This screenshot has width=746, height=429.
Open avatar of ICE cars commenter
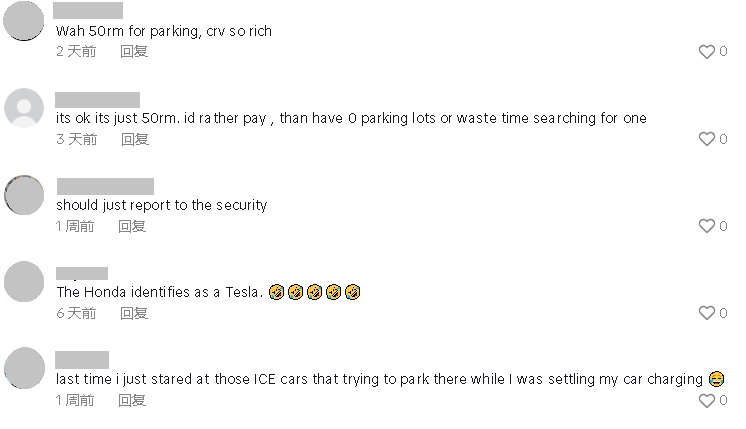(24, 369)
